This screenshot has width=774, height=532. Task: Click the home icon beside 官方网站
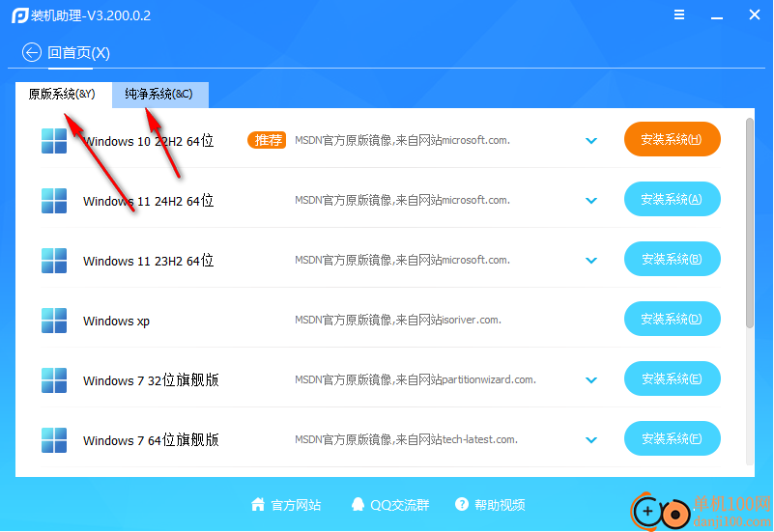tap(258, 504)
